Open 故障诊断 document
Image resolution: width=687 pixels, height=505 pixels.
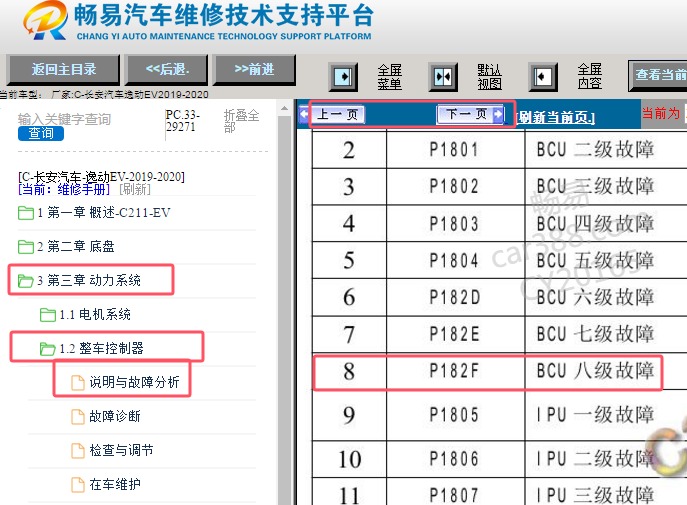pos(106,416)
